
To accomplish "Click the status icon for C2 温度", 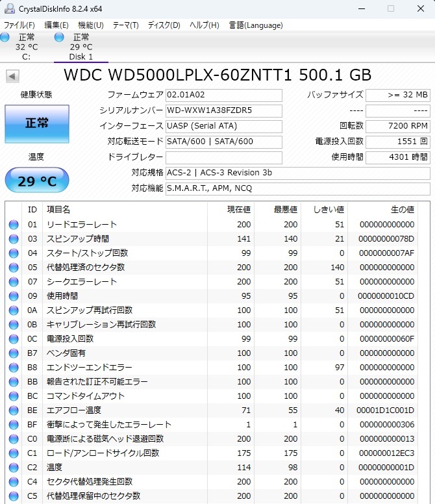I will click(14, 468).
